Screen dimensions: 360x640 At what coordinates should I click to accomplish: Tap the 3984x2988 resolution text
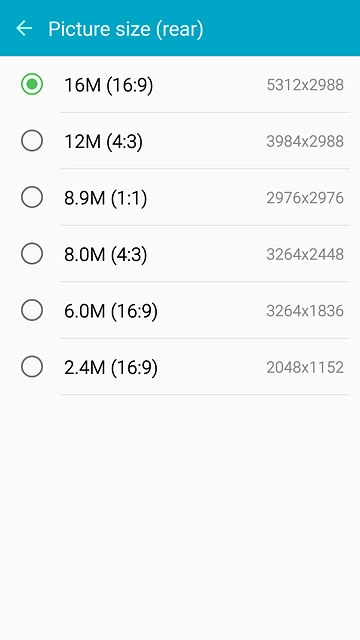point(305,141)
